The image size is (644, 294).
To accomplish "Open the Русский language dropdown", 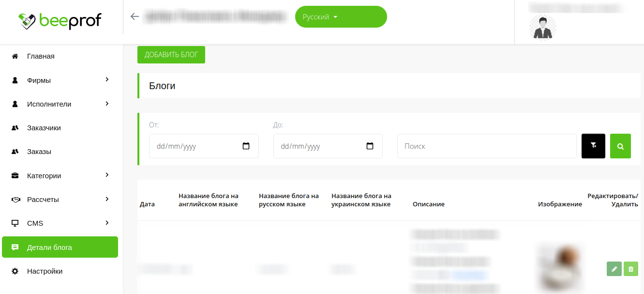I will coord(341,16).
